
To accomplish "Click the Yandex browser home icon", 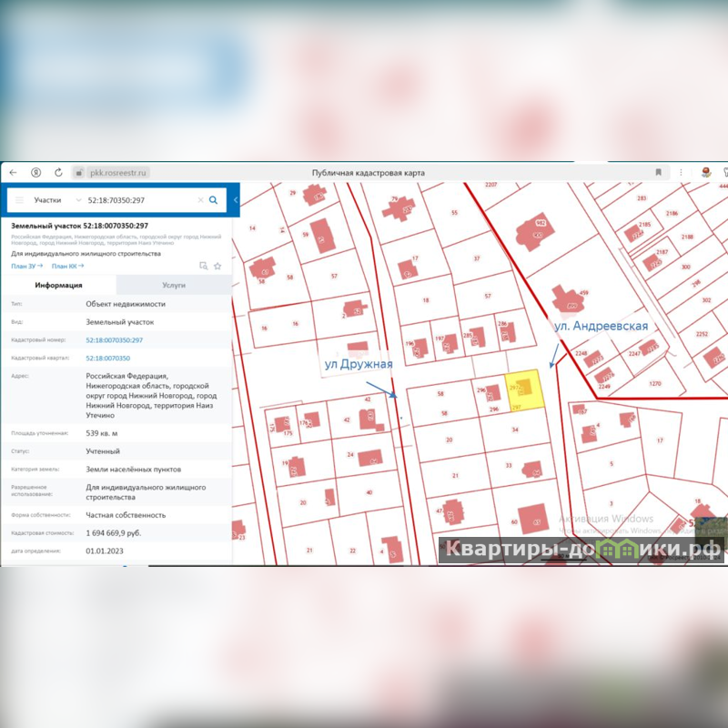I will pyautogui.click(x=35, y=172).
